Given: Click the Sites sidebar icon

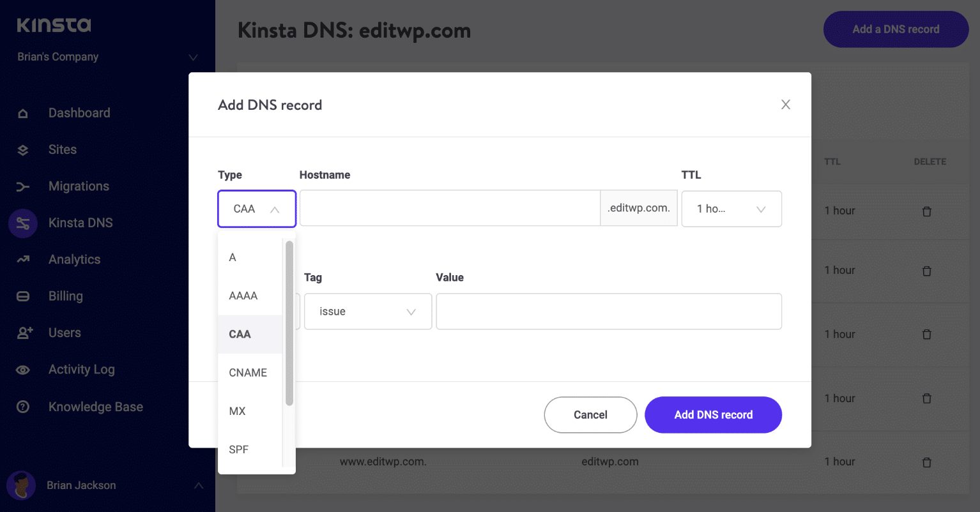Looking at the screenshot, I should [23, 149].
